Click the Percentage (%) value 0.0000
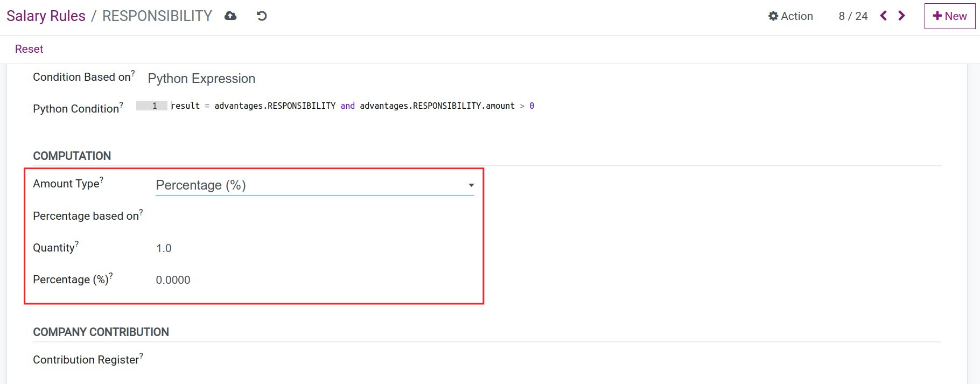980x384 pixels. pyautogui.click(x=173, y=280)
